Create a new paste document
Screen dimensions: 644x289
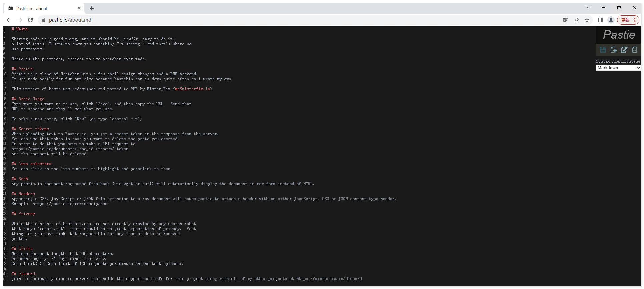pos(613,50)
